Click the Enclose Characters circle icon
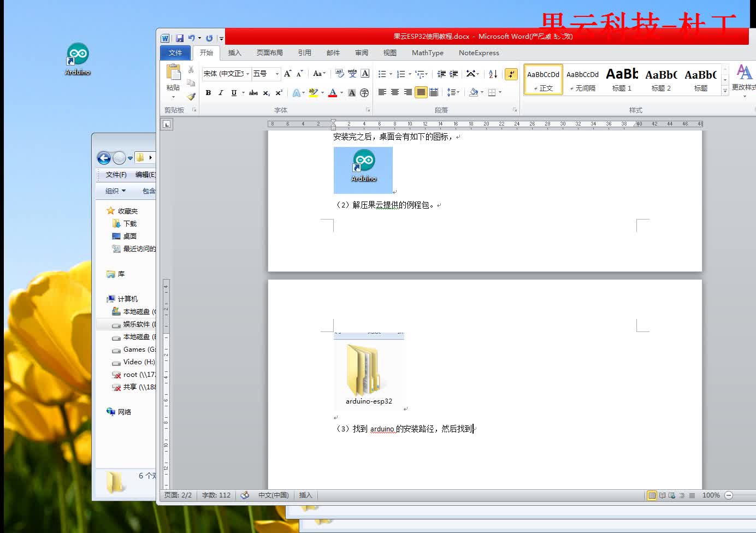 coord(364,93)
